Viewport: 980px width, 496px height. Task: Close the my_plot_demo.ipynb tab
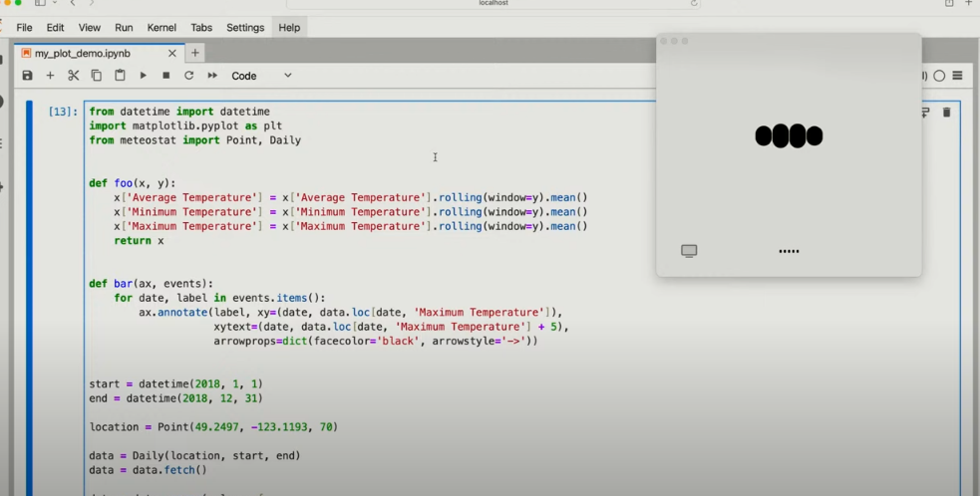171,53
